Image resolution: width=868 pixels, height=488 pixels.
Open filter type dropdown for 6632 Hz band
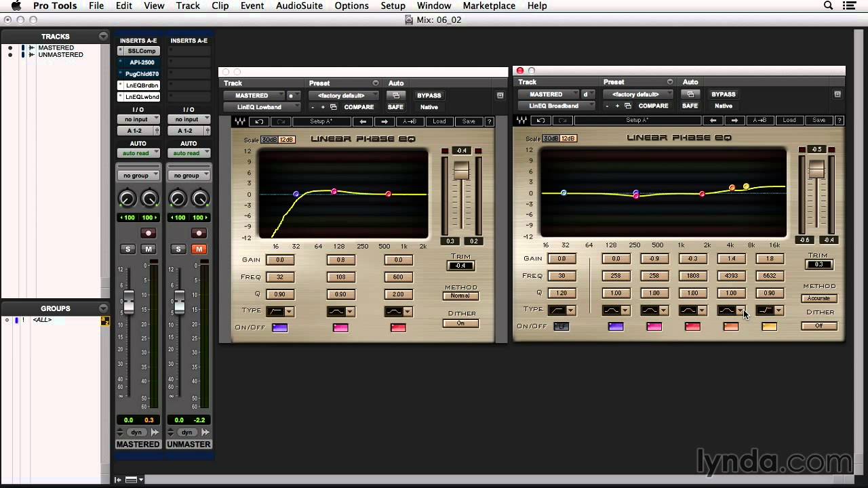point(778,310)
